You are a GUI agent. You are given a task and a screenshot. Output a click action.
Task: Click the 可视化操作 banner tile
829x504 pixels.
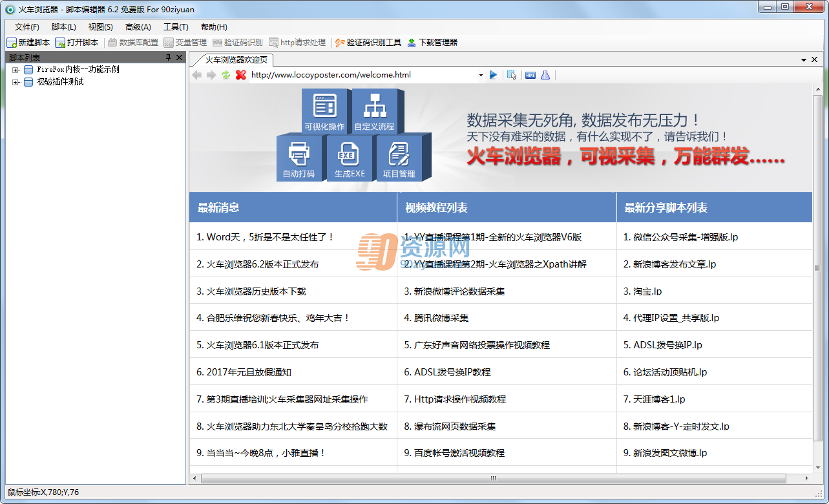(x=326, y=111)
